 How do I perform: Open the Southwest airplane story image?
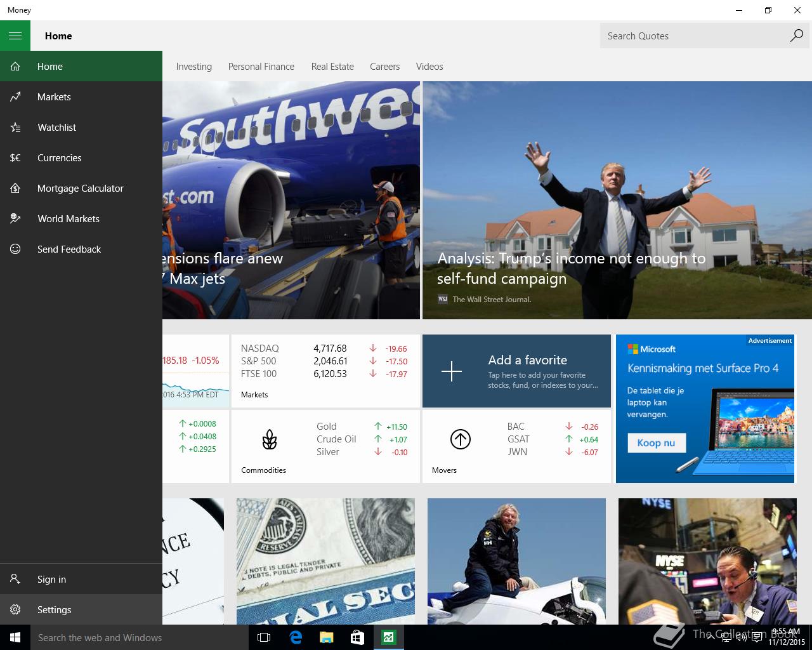pyautogui.click(x=291, y=200)
